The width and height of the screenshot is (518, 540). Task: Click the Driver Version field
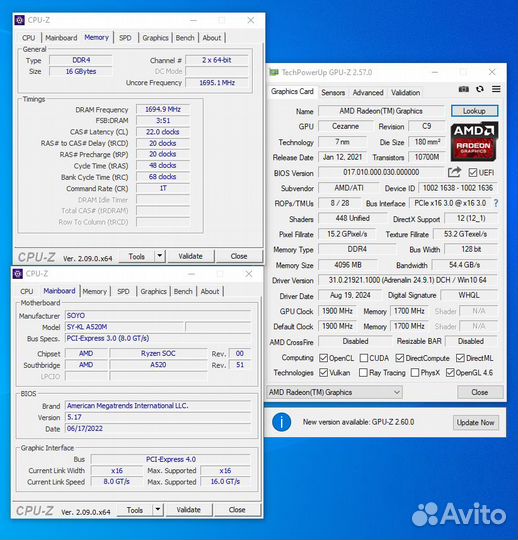(407, 280)
